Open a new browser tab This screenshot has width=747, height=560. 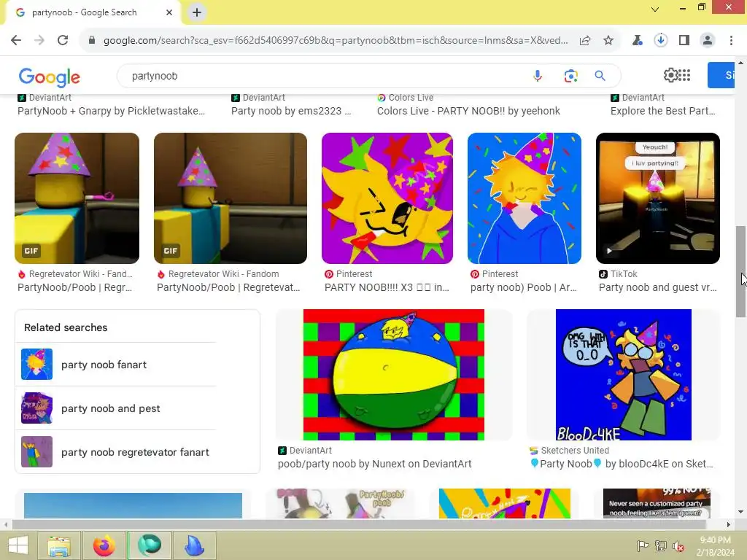[197, 12]
